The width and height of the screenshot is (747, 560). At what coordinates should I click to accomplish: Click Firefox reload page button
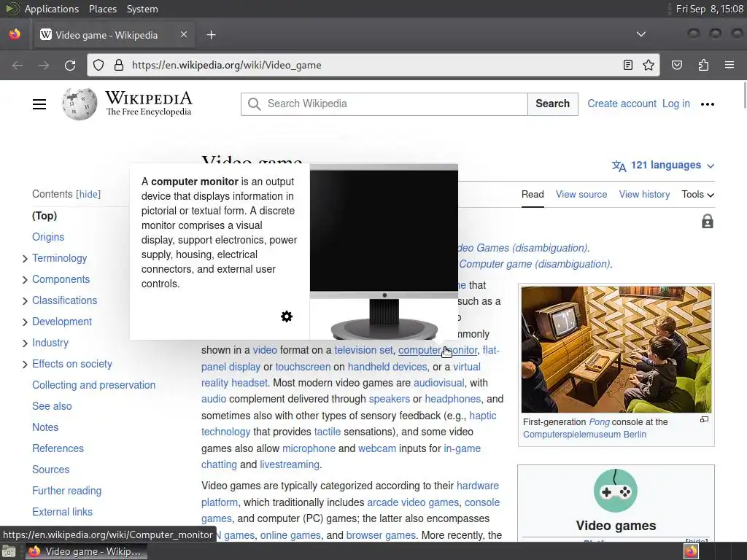tap(70, 65)
